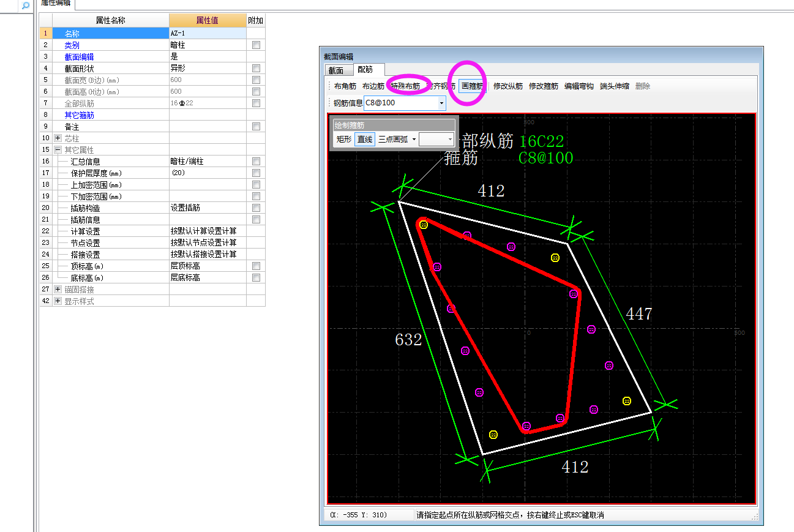Tick the 附加 checkbox for 截面形状

coord(256,68)
